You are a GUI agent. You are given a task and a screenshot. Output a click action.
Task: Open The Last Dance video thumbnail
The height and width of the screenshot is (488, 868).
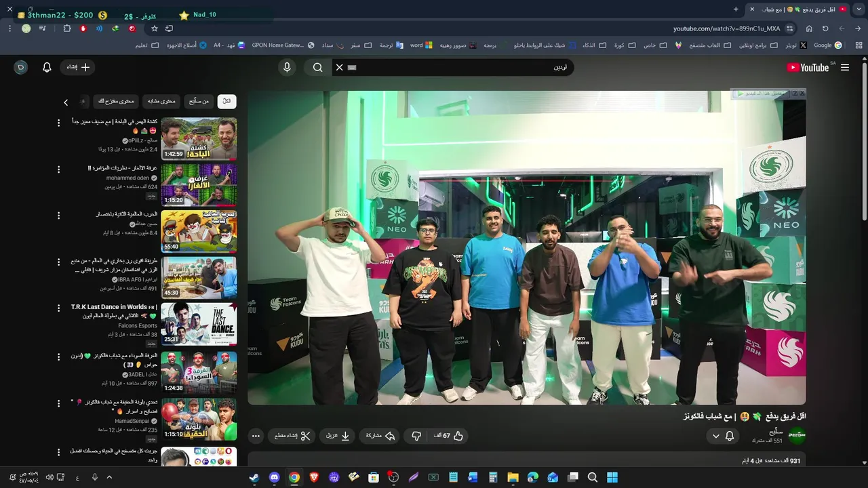(199, 324)
